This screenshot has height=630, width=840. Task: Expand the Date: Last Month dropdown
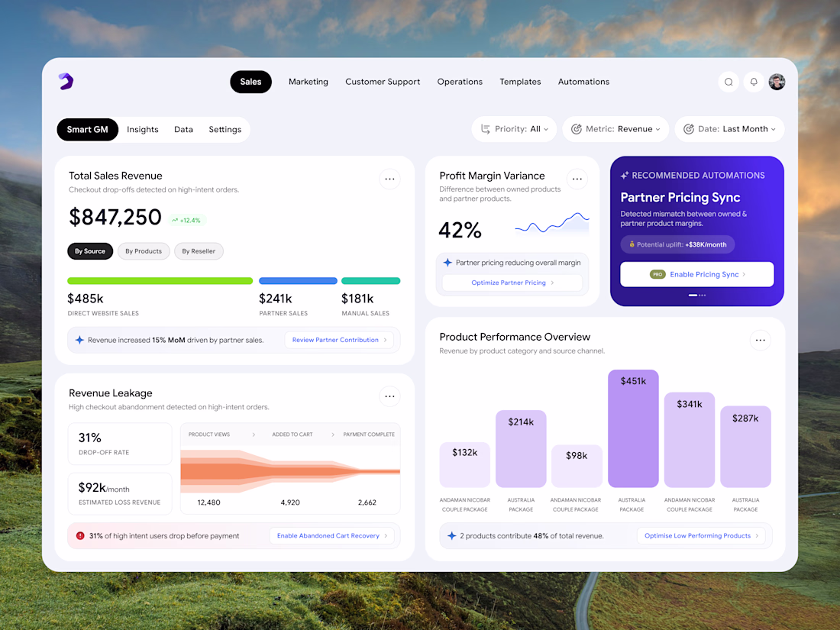(x=729, y=129)
